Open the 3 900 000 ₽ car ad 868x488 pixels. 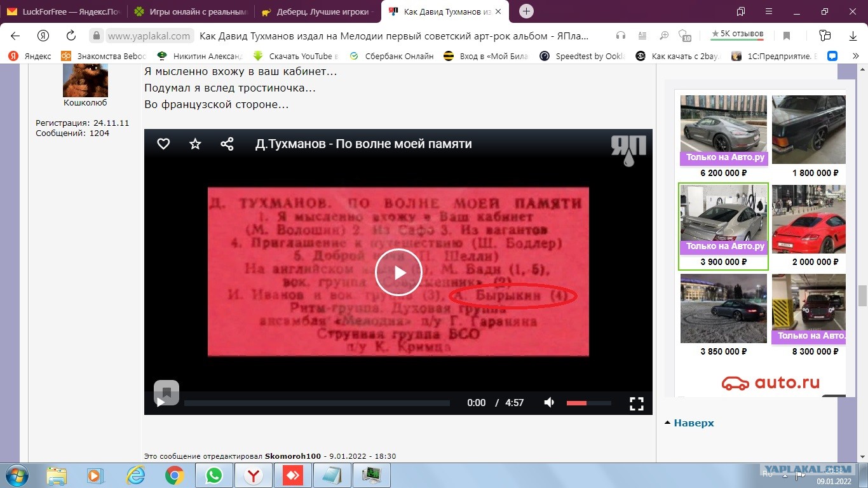click(x=724, y=226)
